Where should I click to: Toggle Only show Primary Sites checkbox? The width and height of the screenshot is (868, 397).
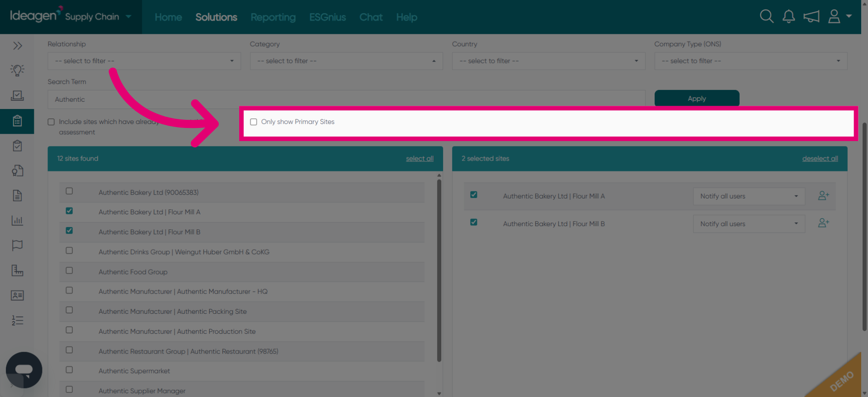click(254, 122)
